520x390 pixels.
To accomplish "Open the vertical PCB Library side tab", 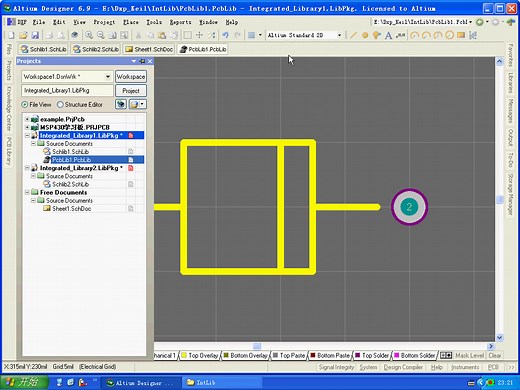I will coord(9,151).
